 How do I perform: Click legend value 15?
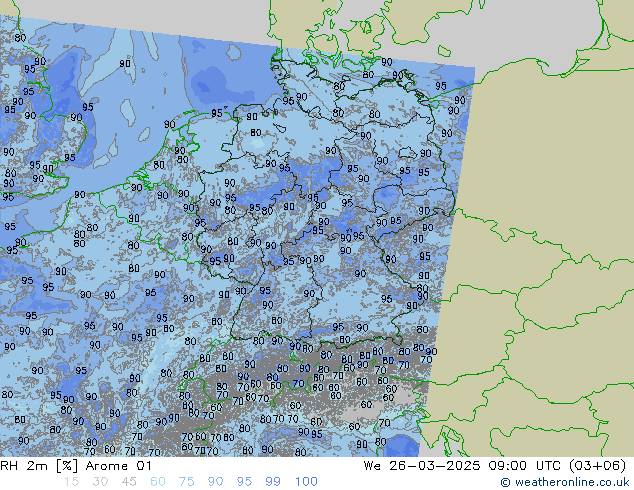click(x=71, y=482)
